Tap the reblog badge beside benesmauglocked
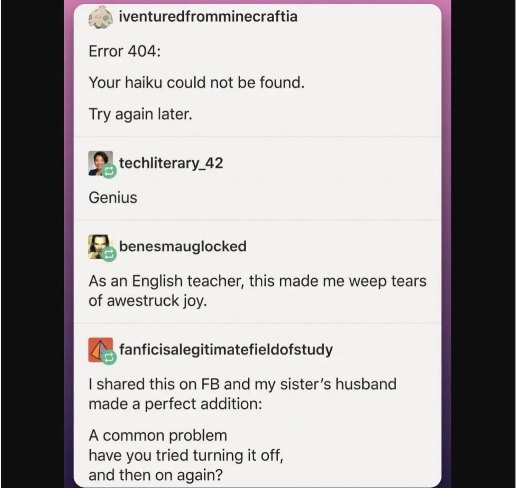 pos(109,255)
